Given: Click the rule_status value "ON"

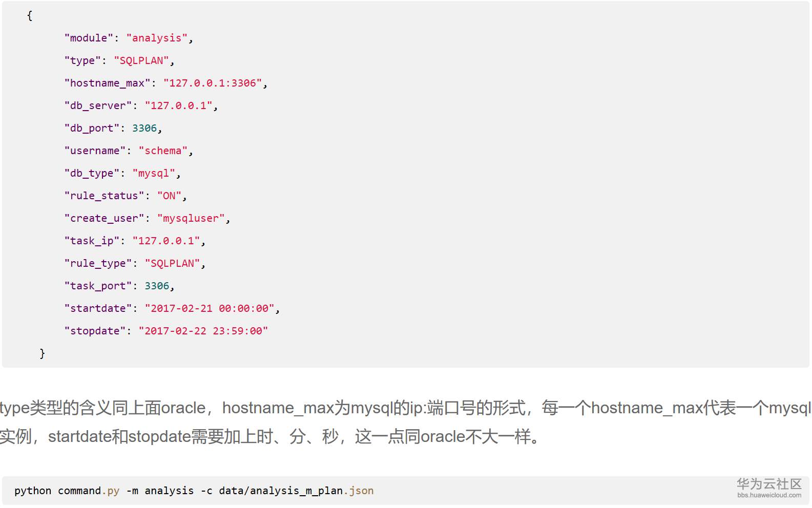Looking at the screenshot, I should coord(169,196).
